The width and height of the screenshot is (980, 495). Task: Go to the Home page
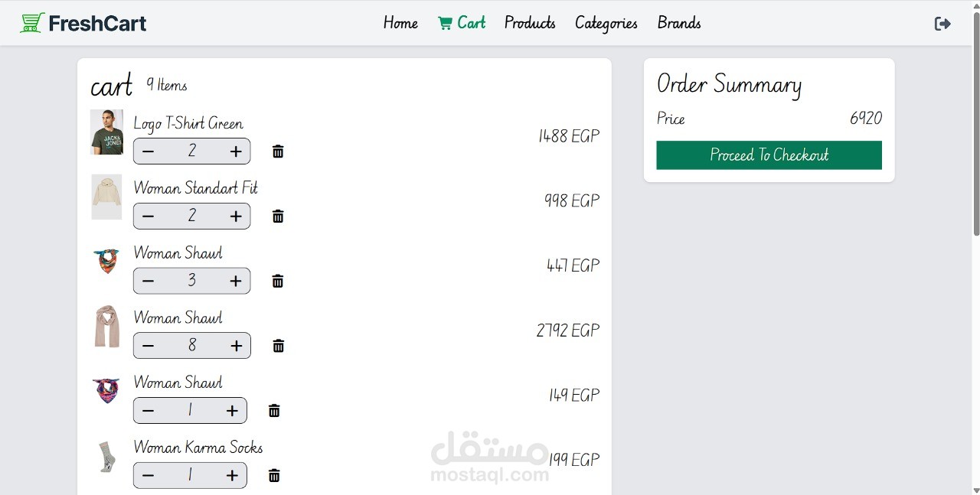pyautogui.click(x=400, y=23)
